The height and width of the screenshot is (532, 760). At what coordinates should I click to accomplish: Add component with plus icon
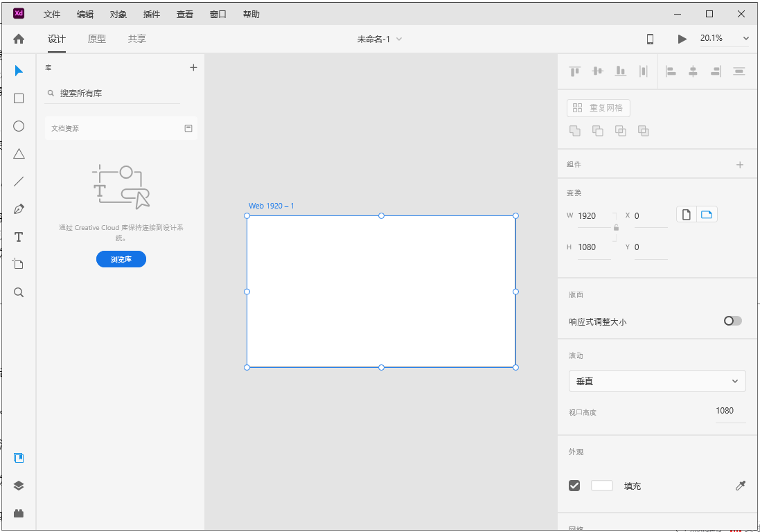pos(740,165)
